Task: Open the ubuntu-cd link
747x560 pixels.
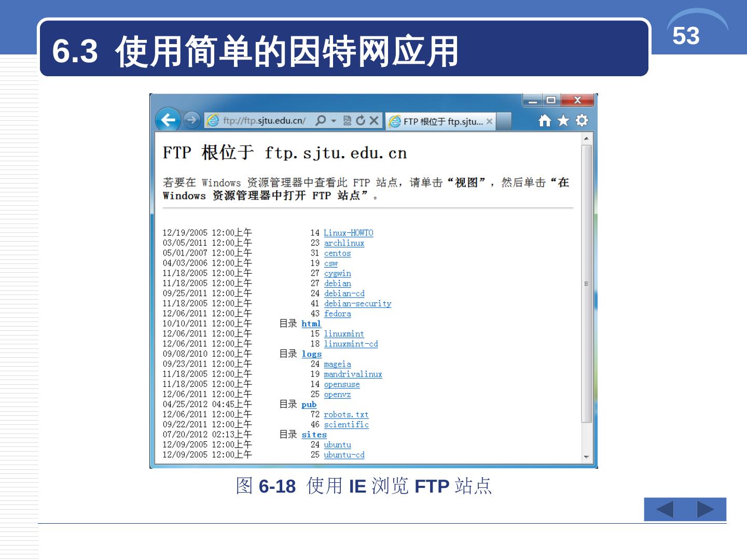Action: pos(344,455)
